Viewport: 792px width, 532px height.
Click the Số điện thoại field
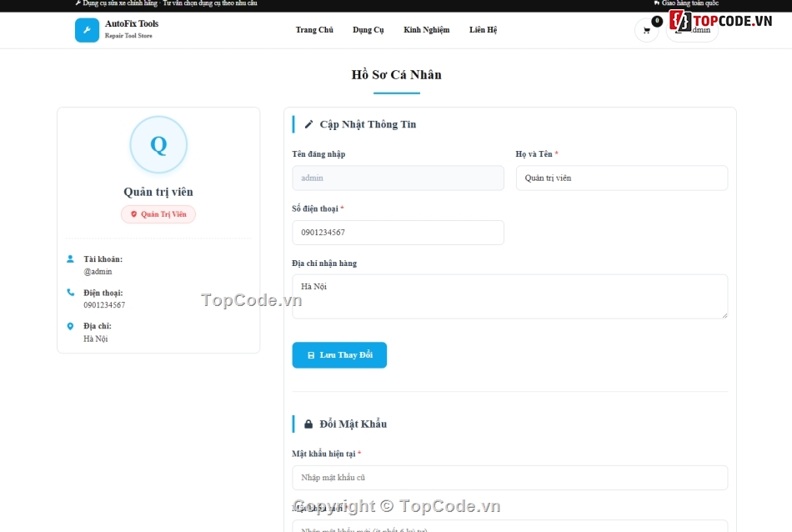pyautogui.click(x=398, y=233)
